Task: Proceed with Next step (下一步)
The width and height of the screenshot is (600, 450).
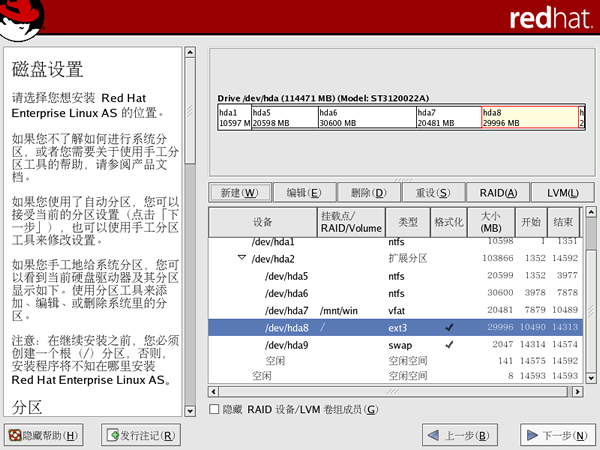Action: coord(558,435)
